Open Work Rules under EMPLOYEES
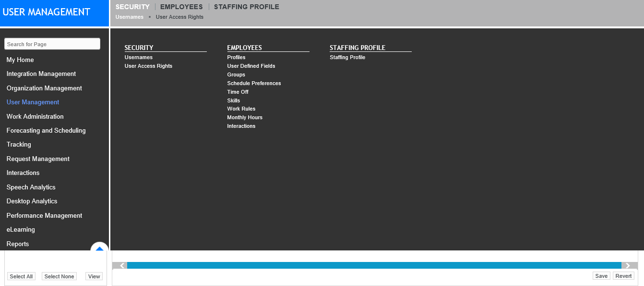This screenshot has width=644, height=286. point(241,109)
